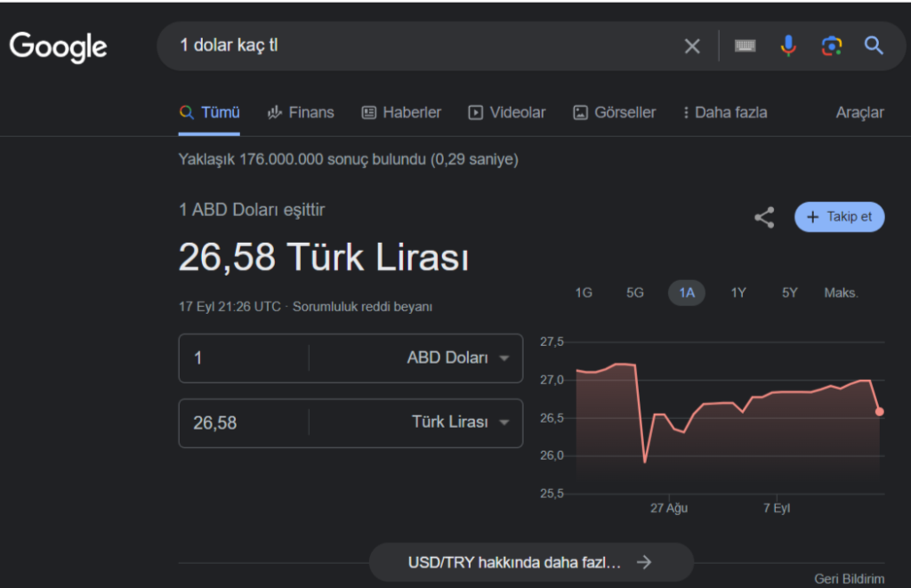Select Maks. chart range

click(841, 293)
